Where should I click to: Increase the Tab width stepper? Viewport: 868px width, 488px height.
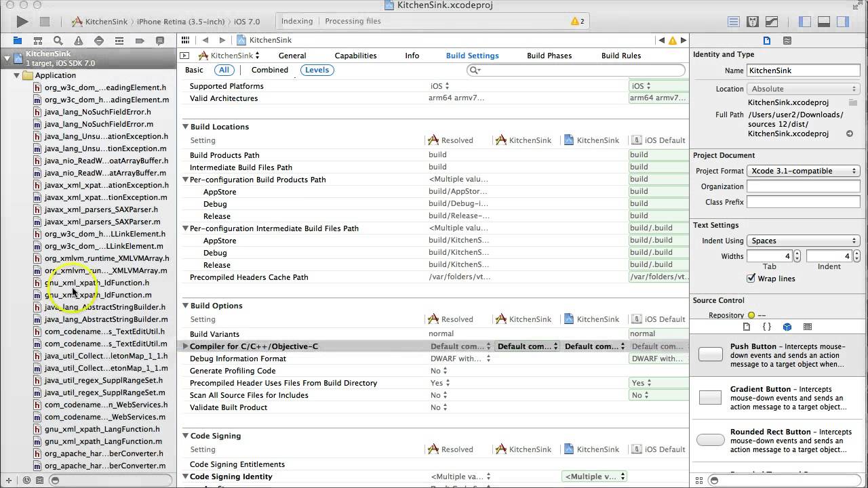click(x=797, y=253)
